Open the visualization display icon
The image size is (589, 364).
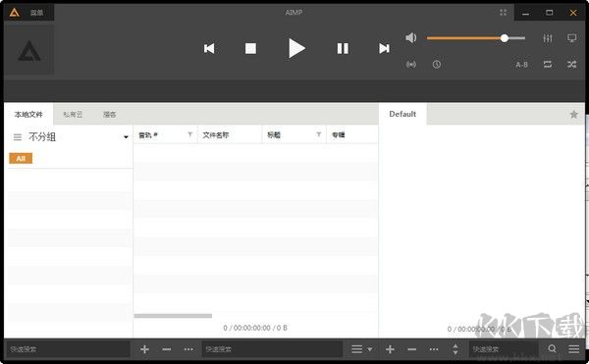[x=571, y=38]
